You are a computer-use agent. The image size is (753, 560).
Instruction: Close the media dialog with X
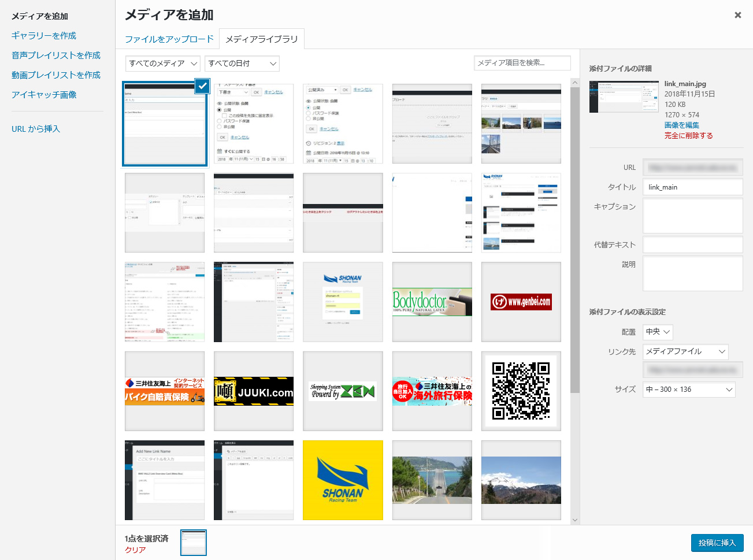coord(737,15)
